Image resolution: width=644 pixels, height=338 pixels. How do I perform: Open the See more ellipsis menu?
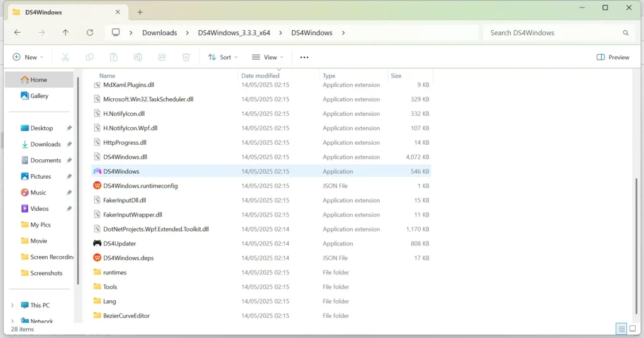(304, 57)
